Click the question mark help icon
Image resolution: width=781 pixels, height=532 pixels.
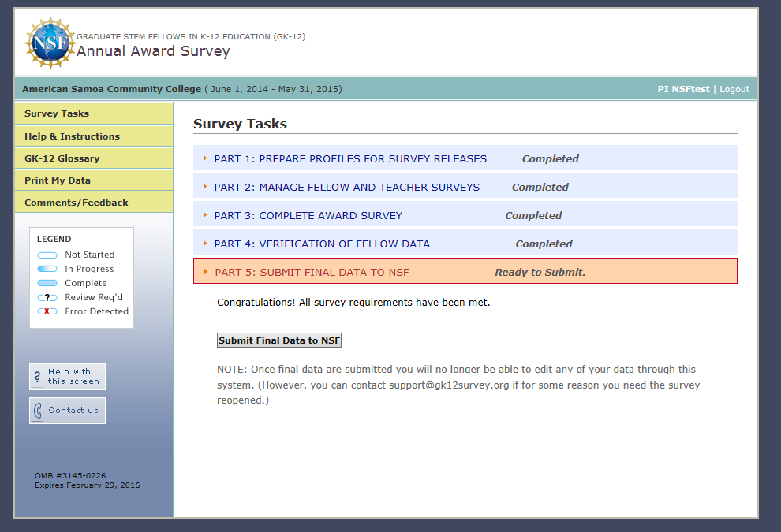(x=38, y=377)
